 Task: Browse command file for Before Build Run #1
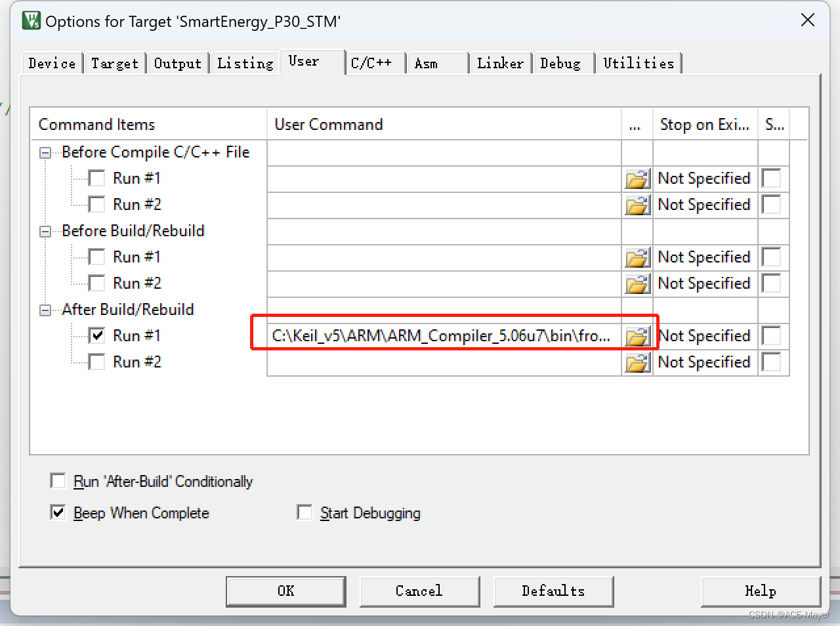pos(637,257)
